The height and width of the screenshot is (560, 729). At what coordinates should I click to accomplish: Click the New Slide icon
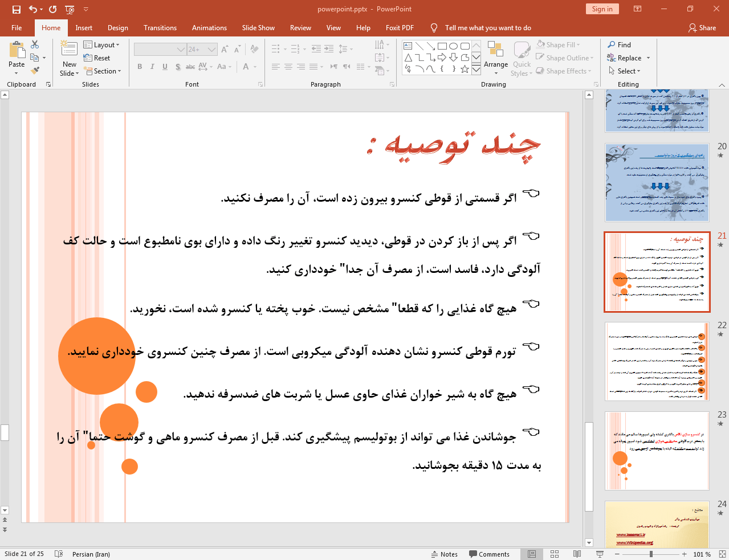click(x=69, y=49)
